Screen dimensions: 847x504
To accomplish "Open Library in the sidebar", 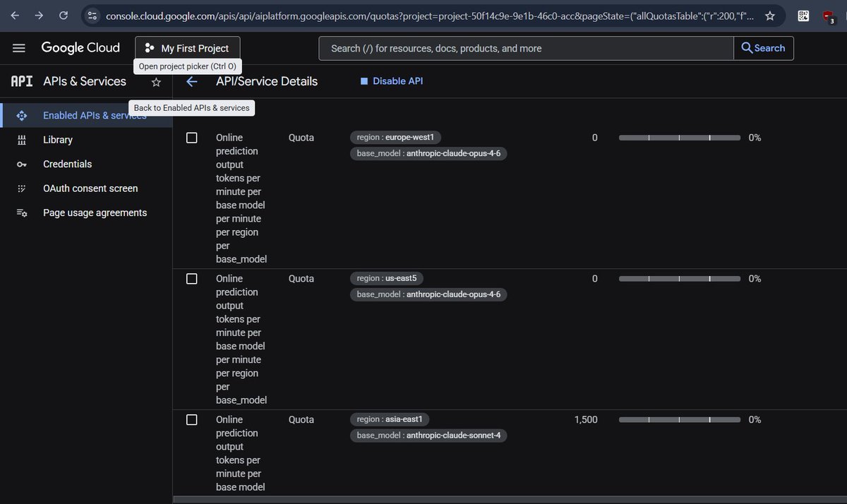I will [x=58, y=140].
